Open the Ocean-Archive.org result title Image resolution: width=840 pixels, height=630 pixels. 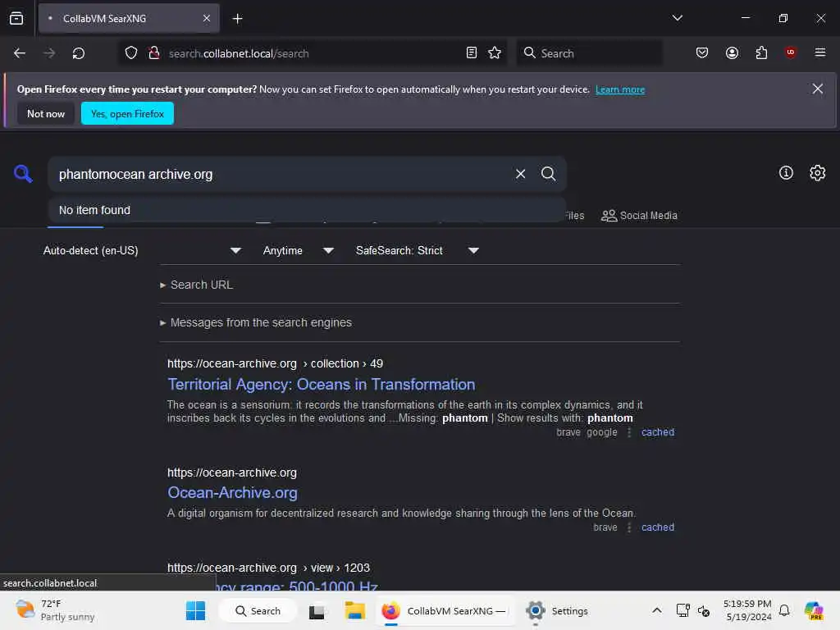pos(232,493)
